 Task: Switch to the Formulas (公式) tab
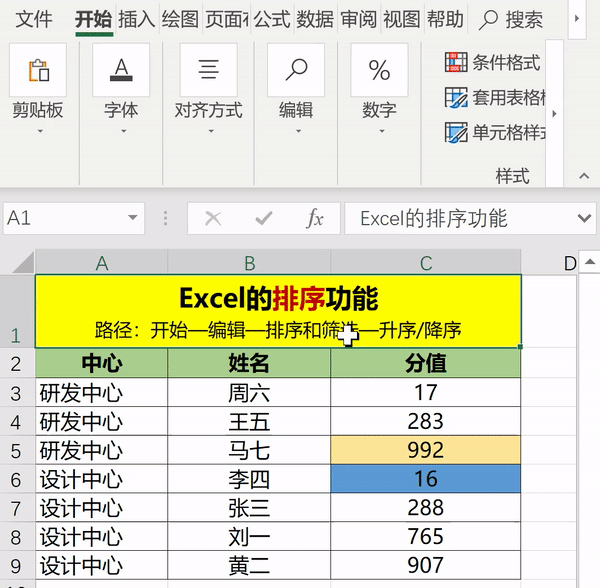pyautogui.click(x=272, y=19)
